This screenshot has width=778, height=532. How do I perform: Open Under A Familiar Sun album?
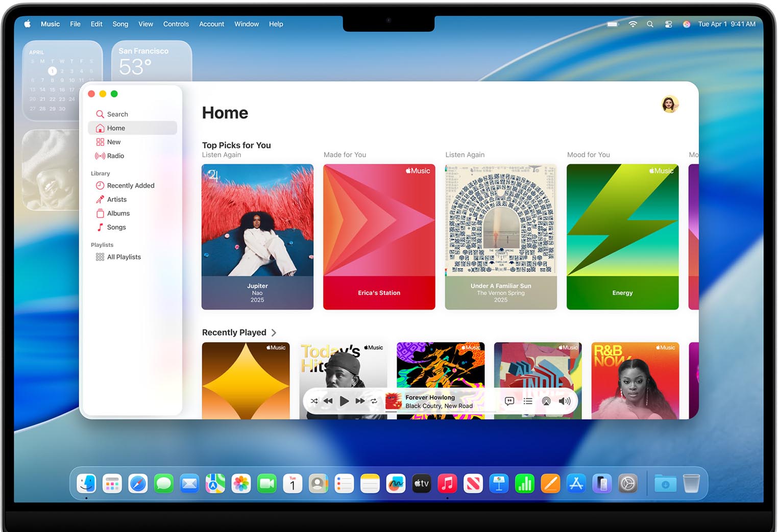[x=501, y=237]
